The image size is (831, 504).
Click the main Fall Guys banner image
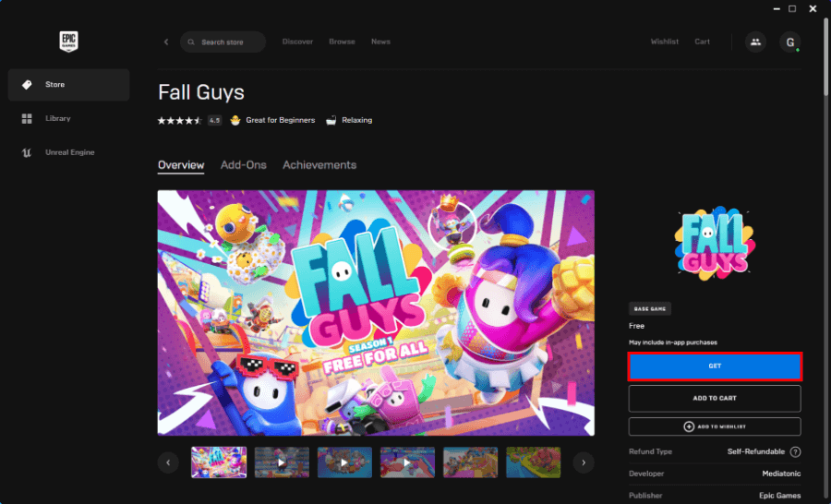tap(376, 313)
